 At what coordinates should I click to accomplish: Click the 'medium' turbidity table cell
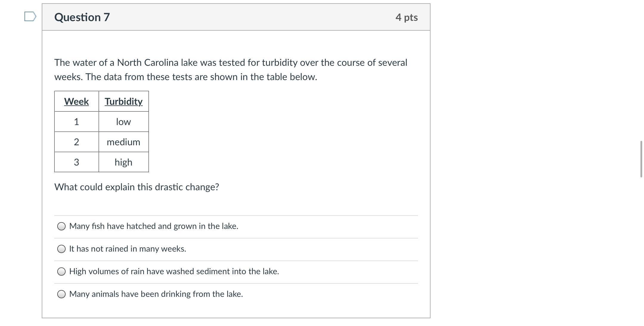(123, 142)
